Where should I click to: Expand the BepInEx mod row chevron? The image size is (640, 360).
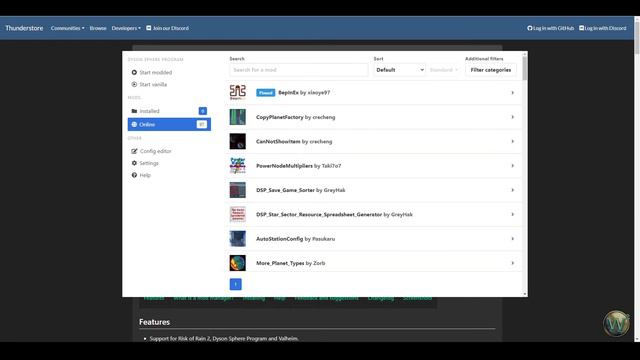pos(512,93)
